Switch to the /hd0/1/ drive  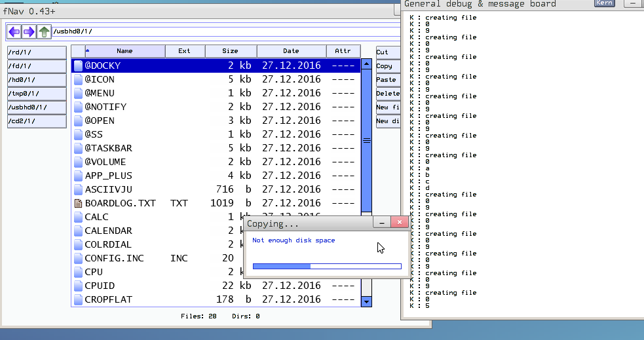pyautogui.click(x=37, y=80)
